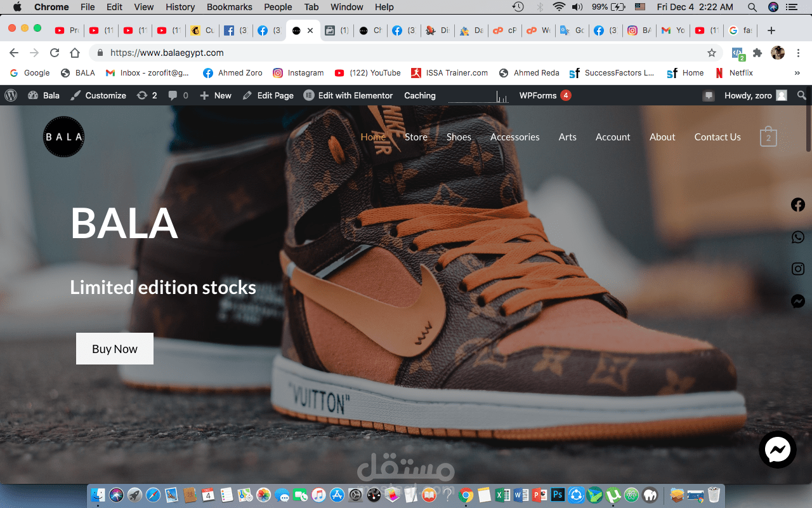This screenshot has height=508, width=812.
Task: Open the Window menu
Action: (x=347, y=7)
